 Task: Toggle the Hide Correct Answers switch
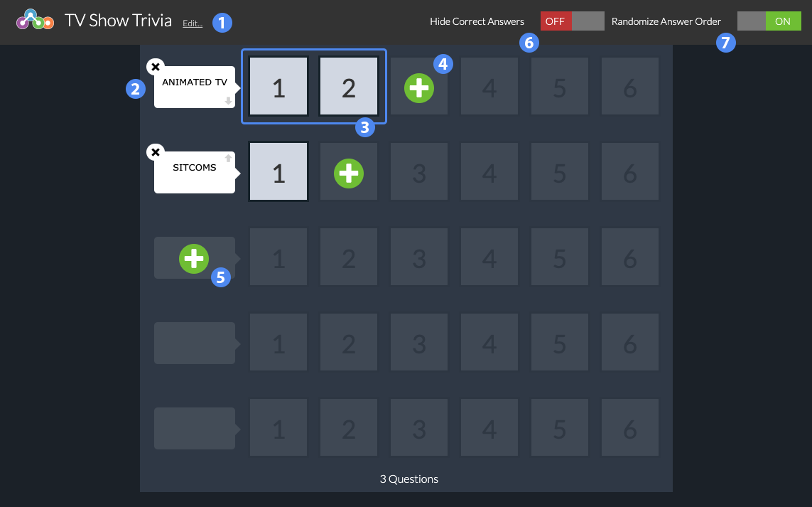click(572, 21)
